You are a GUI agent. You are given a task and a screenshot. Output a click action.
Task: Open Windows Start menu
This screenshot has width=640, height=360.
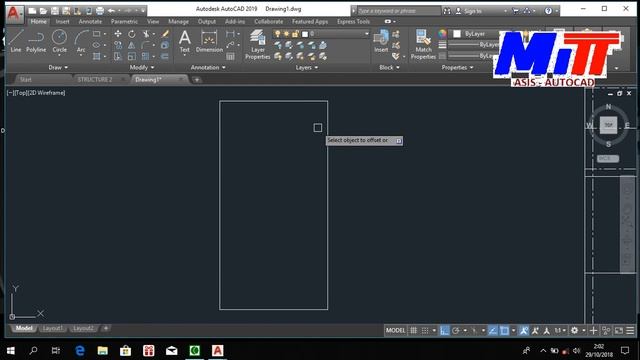click(x=11, y=351)
